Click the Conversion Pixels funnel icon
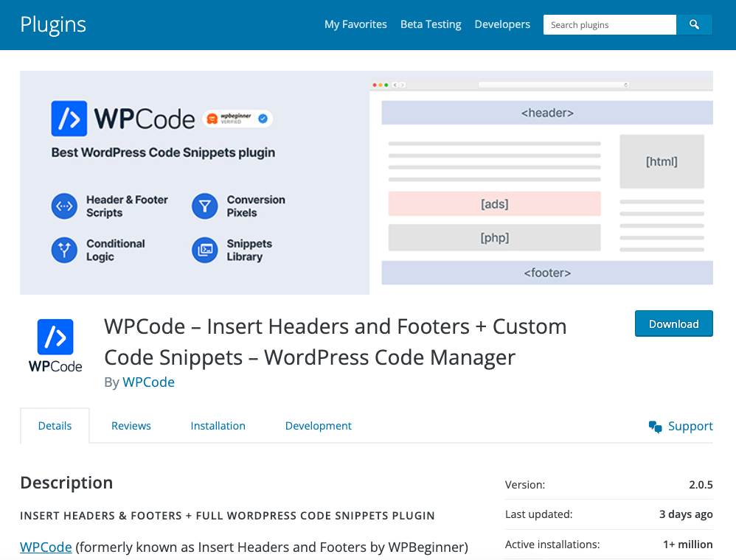 (205, 206)
